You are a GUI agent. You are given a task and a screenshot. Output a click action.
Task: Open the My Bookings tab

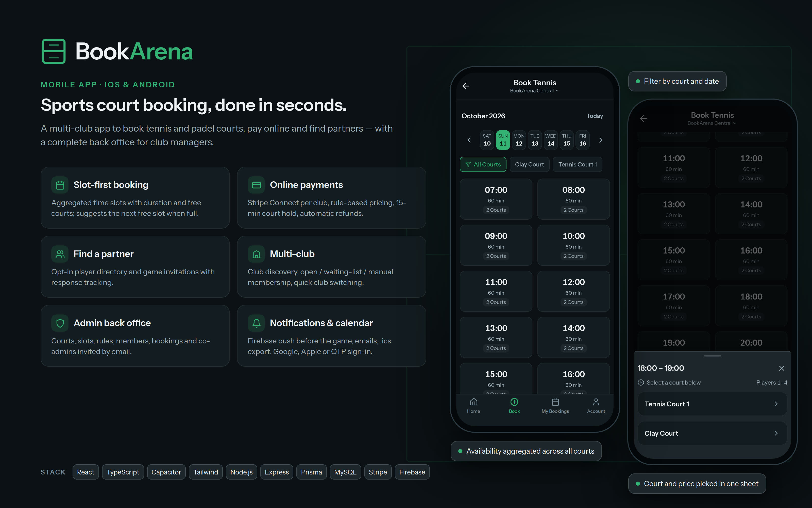pyautogui.click(x=555, y=406)
